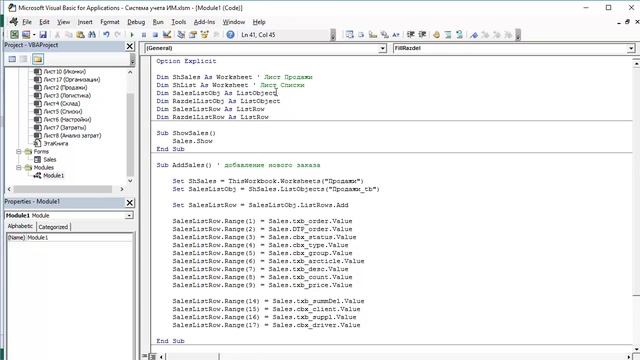Collapse the Forms folder node
Image resolution: width=640 pixels, height=360 pixels.
(19, 151)
